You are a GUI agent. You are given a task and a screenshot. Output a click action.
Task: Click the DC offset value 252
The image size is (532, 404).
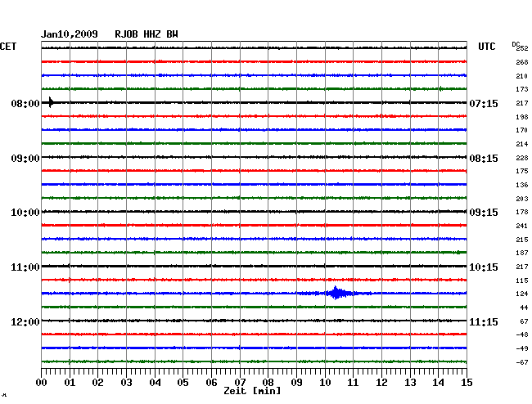pyautogui.click(x=522, y=48)
